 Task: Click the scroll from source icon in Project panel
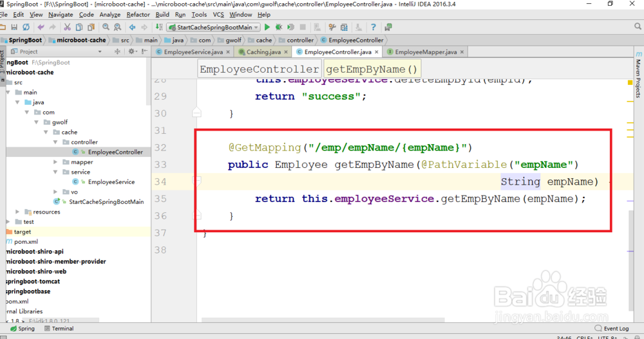click(x=117, y=51)
